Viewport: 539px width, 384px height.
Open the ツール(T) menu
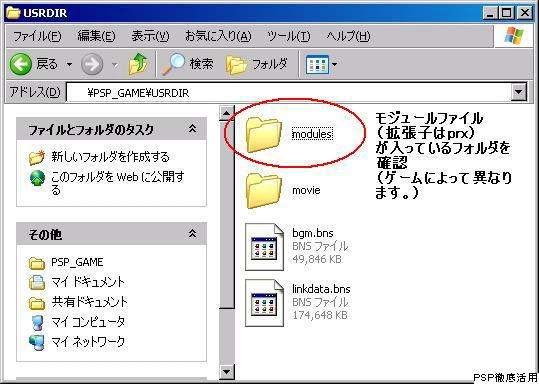click(288, 36)
